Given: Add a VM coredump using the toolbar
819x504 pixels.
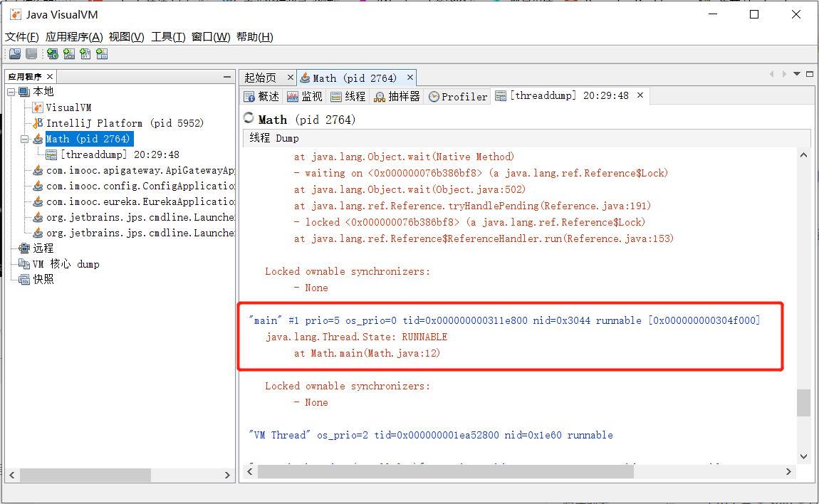Looking at the screenshot, I should pos(85,53).
